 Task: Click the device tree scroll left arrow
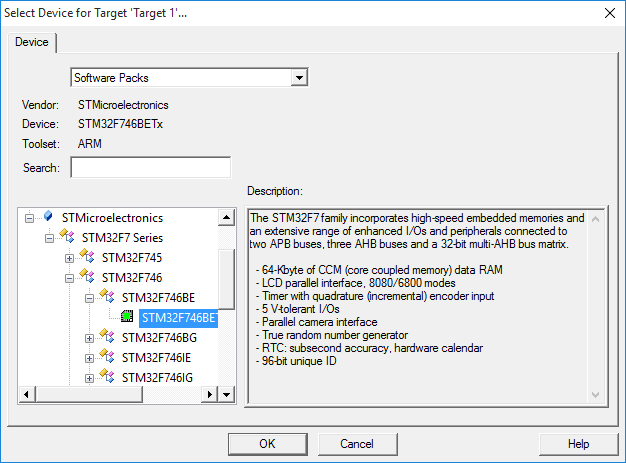coord(27,395)
